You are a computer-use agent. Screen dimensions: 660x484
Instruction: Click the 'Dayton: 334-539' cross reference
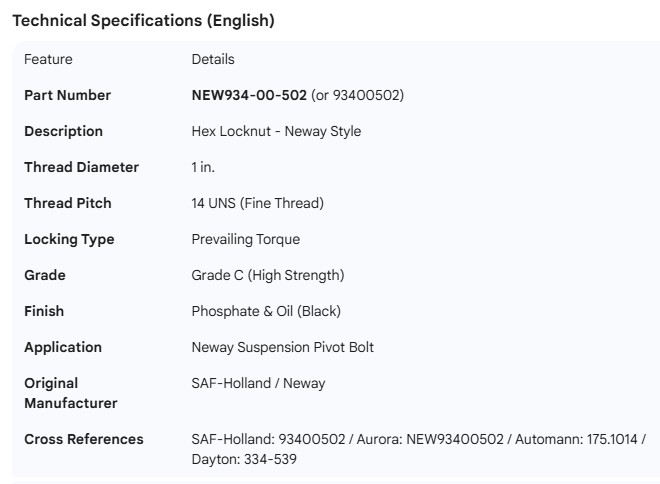click(244, 459)
